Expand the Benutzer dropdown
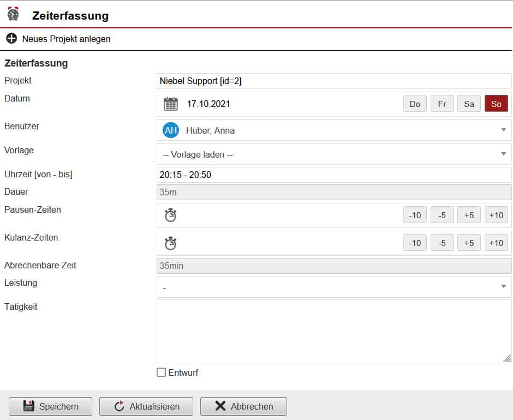The image size is (513, 420). (503, 130)
